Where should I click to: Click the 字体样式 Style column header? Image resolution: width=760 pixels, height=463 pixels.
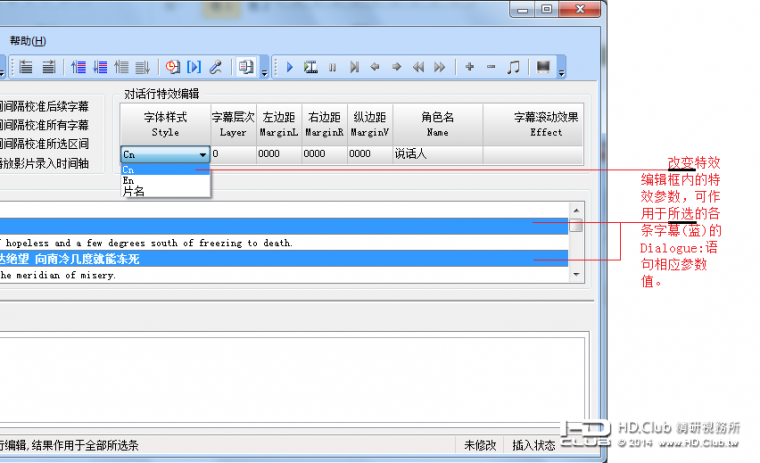tap(165, 125)
